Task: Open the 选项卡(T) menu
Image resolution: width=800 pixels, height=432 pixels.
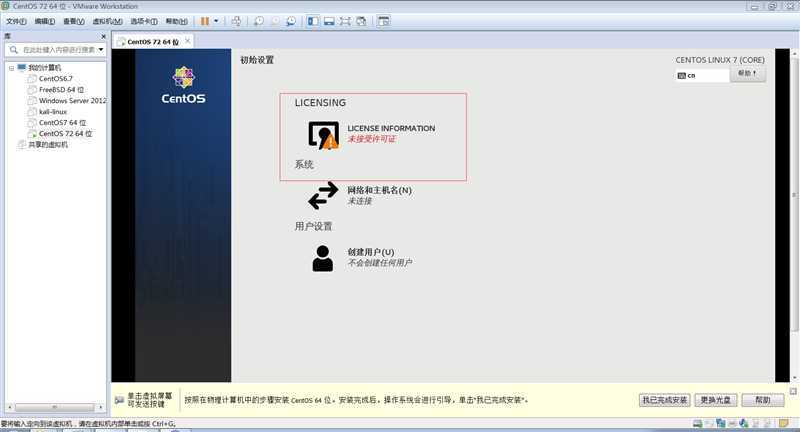Action: tap(144, 21)
